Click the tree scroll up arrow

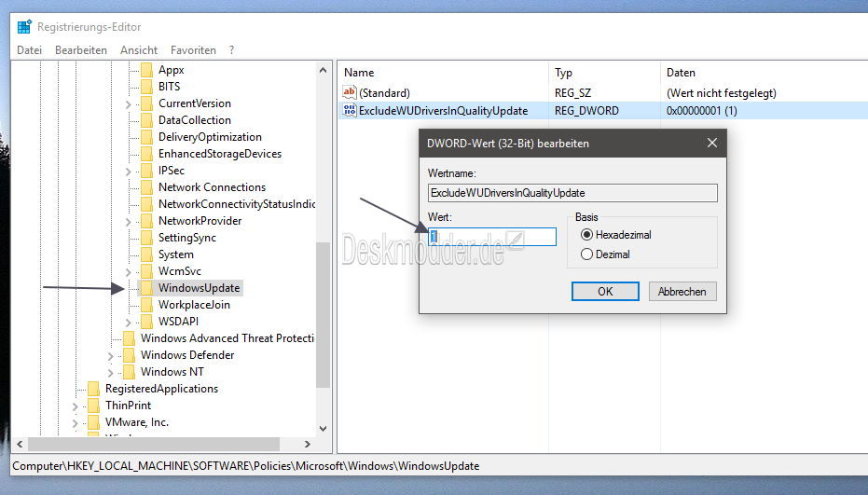(323, 70)
